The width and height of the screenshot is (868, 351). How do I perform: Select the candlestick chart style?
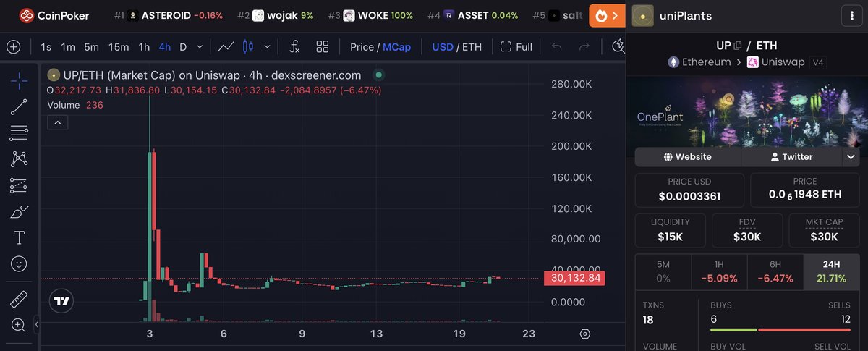pos(248,47)
